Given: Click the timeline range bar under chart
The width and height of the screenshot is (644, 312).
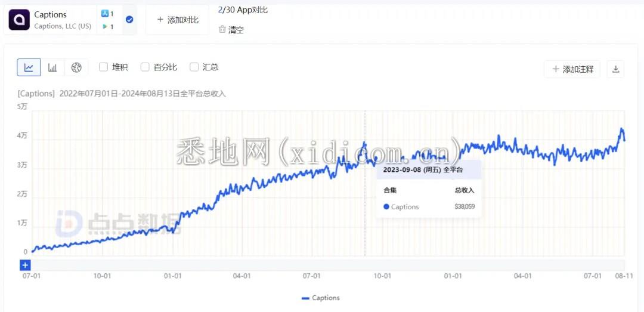Looking at the screenshot, I should pos(328,265).
